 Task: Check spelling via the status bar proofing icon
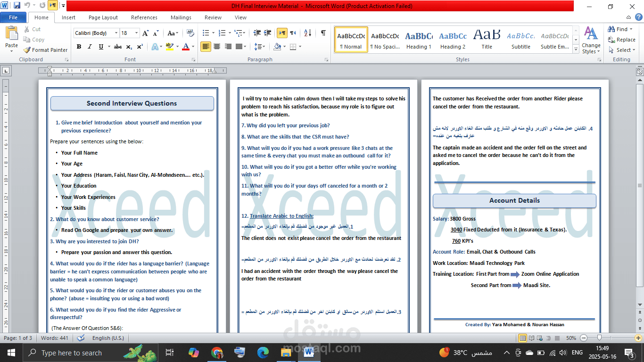tap(81, 338)
